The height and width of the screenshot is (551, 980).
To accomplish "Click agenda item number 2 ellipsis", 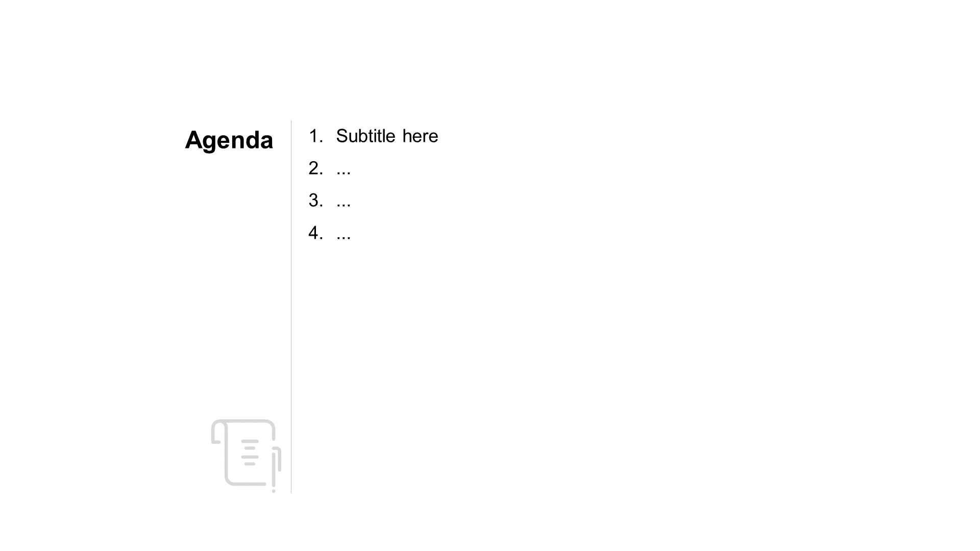I will click(344, 168).
